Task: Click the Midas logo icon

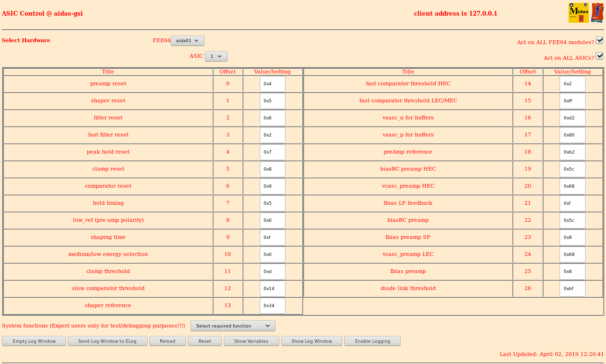Action: point(578,13)
